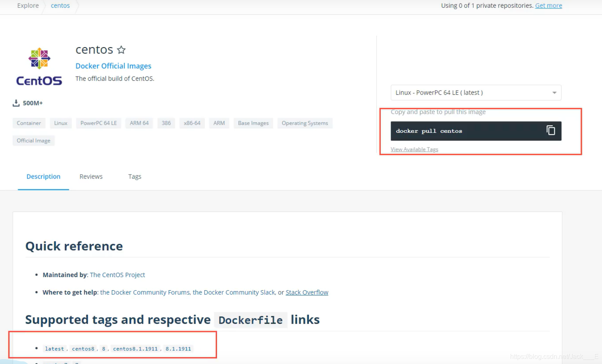Screen dimensions: 602x364
Task: Open the centos8 Dockerfile tag link
Action: 83,349
